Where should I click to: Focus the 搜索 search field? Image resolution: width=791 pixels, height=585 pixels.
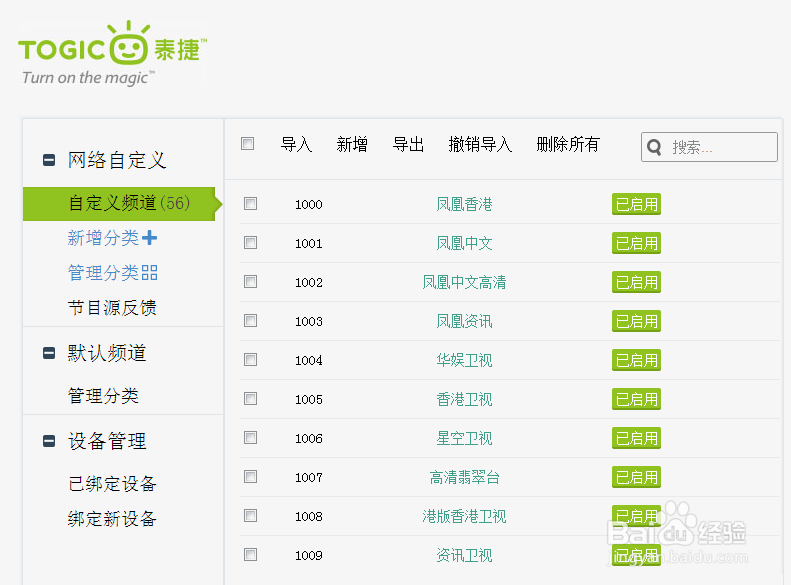tap(709, 147)
